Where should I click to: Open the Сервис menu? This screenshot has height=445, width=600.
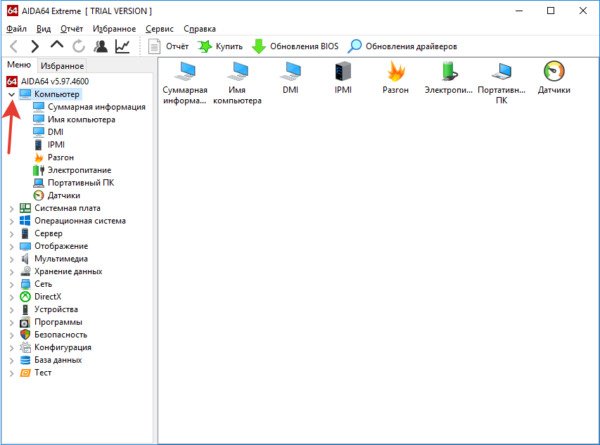[160, 29]
